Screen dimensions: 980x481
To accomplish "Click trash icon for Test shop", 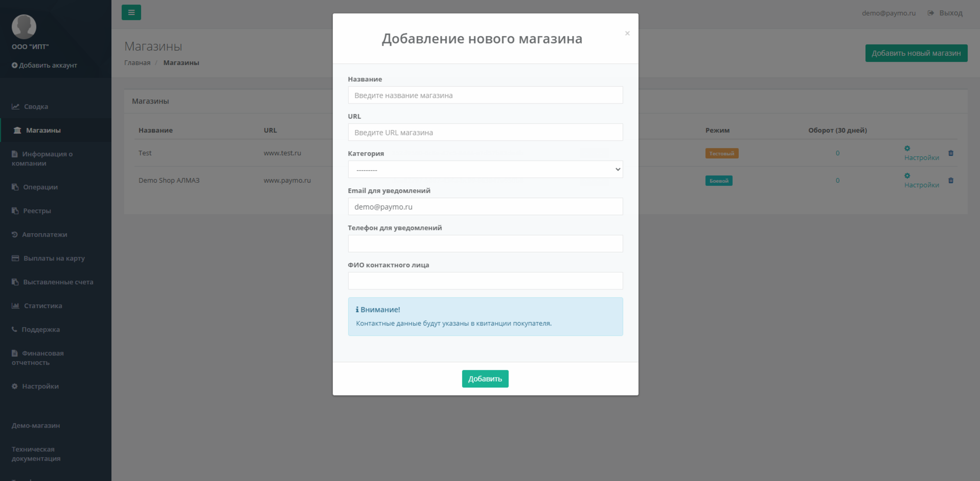I will point(951,153).
